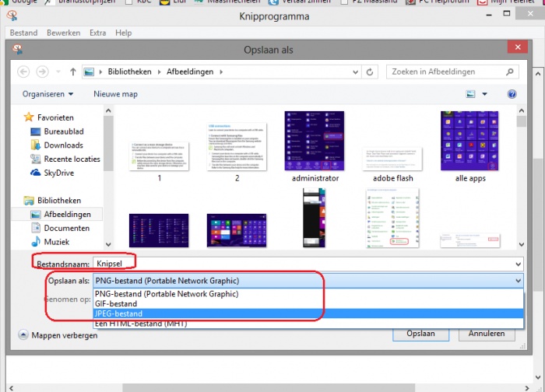Expand the Organiseren dropdown

(47, 94)
